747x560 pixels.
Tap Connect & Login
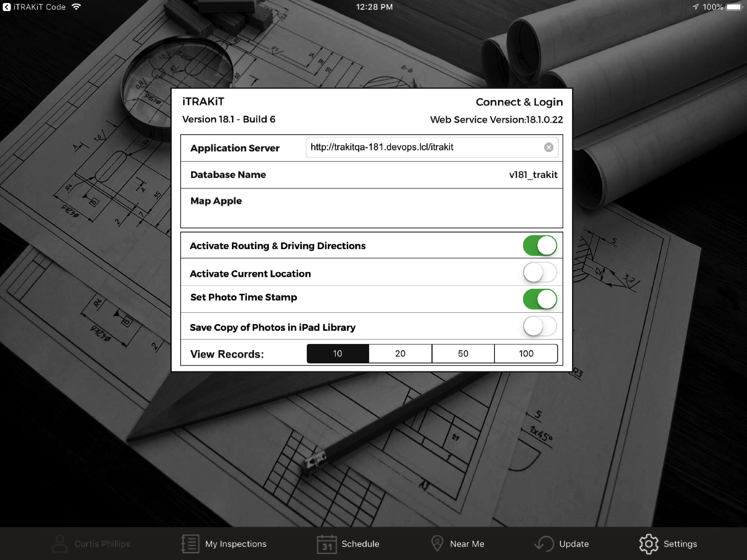tap(519, 102)
